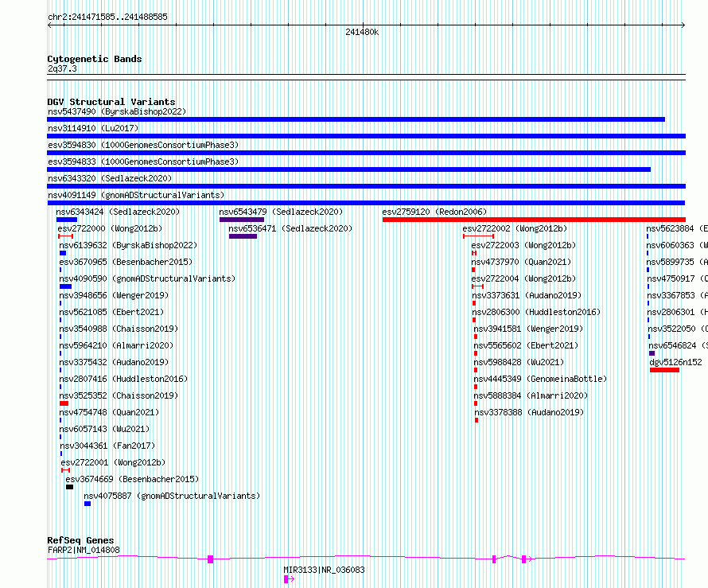Viewport: 708px width, 588px height.
Task: Click the chr2:241471585..241488585 coordinates label
Action: 108,18
